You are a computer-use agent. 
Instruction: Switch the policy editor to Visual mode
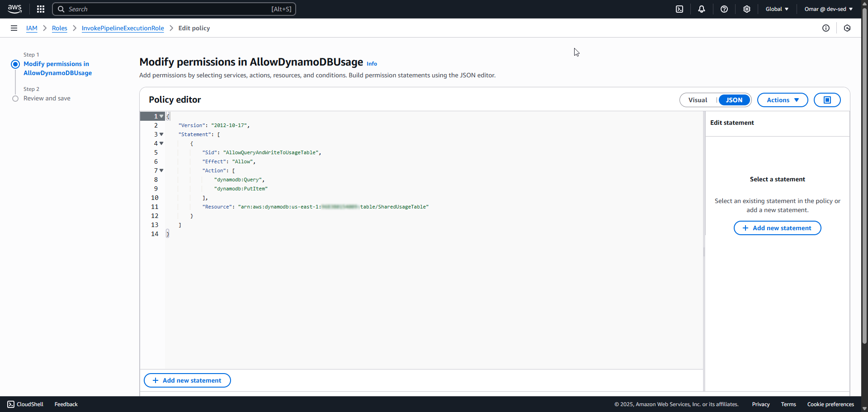698,100
